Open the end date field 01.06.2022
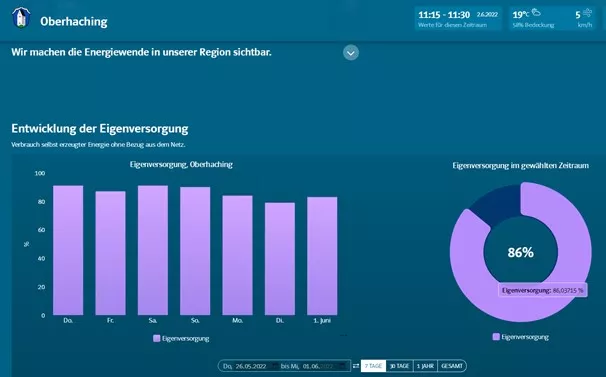This screenshot has width=606, height=377. (x=323, y=366)
